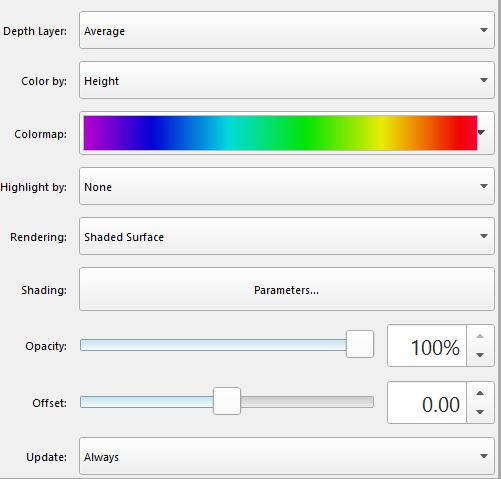Click the Offset 0.00 value field
Screen dimensions: 501x479
pyautogui.click(x=427, y=403)
